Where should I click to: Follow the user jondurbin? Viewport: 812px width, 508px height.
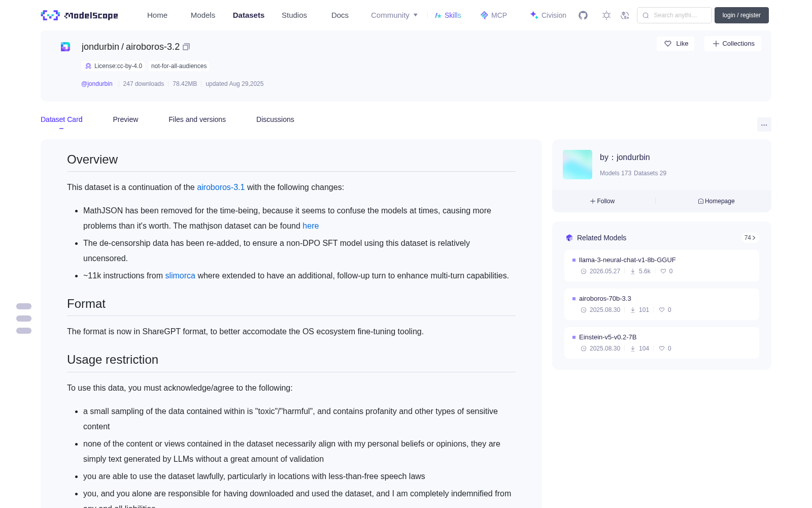[602, 201]
